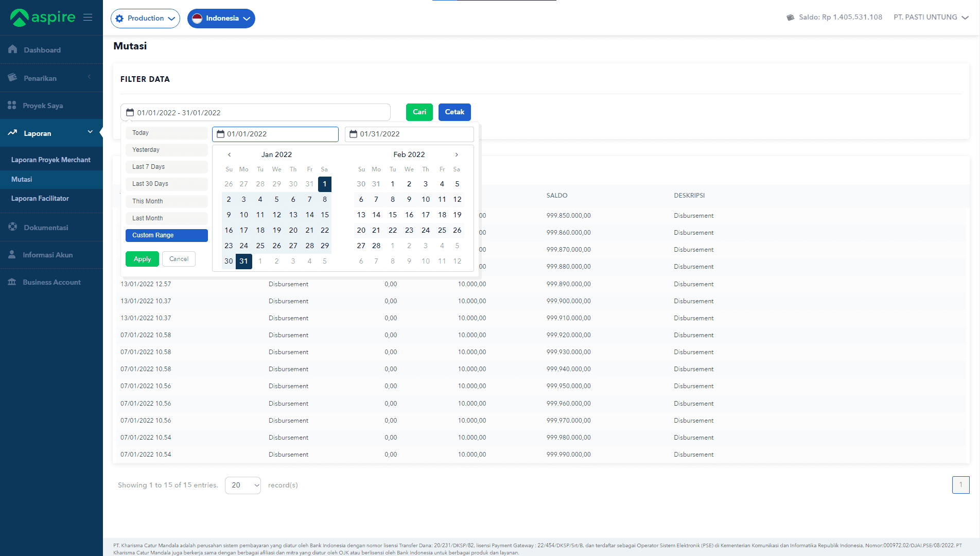Toggle the hamburger sidebar menu icon
The height and width of the screenshot is (556, 980).
pyautogui.click(x=88, y=18)
